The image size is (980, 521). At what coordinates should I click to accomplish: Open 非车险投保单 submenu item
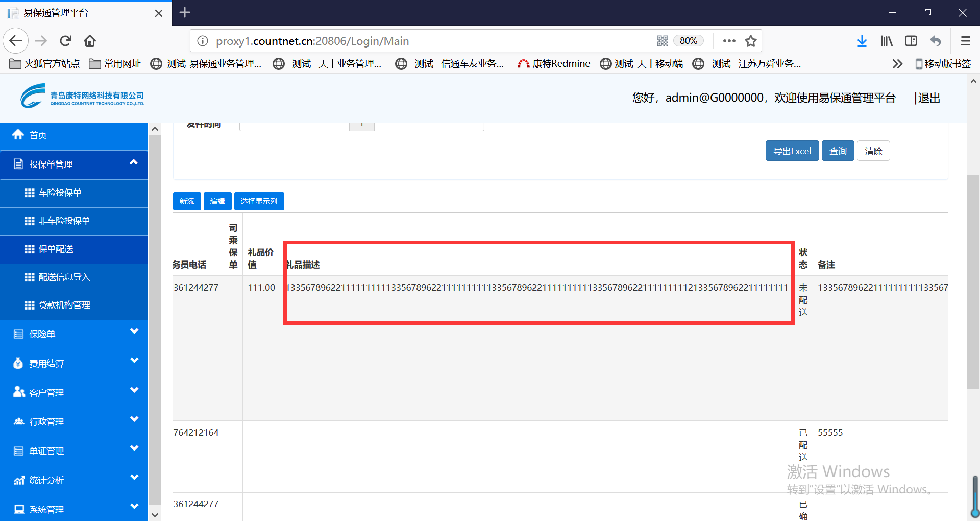(x=74, y=221)
